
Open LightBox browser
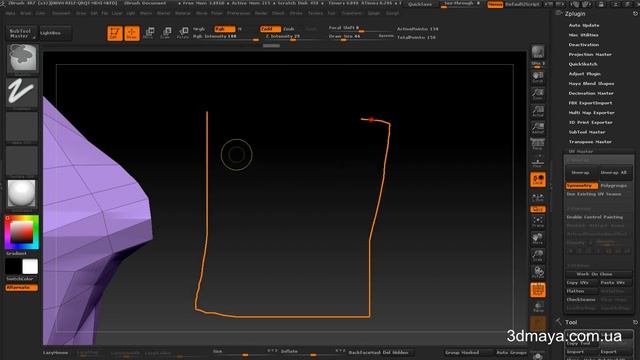tap(55, 33)
